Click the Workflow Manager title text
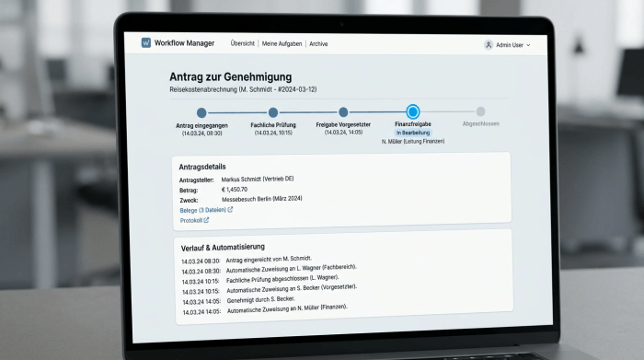Image resolution: width=644 pixels, height=360 pixels. 184,43
